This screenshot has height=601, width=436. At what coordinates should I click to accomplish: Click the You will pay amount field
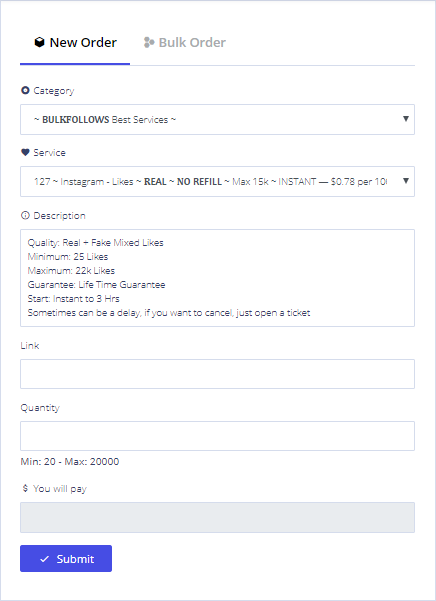(217, 517)
